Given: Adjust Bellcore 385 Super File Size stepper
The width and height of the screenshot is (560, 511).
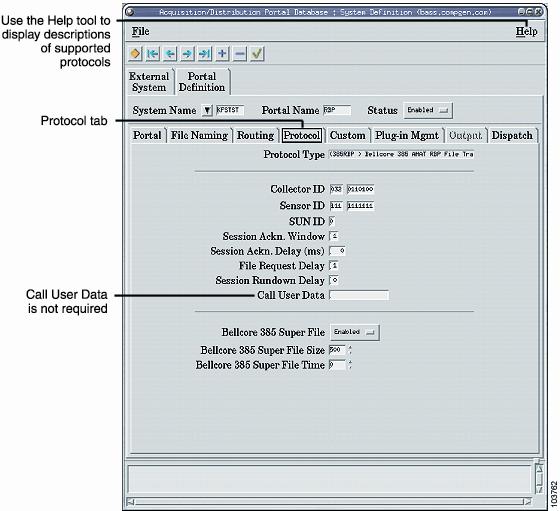Looking at the screenshot, I should 350,350.
